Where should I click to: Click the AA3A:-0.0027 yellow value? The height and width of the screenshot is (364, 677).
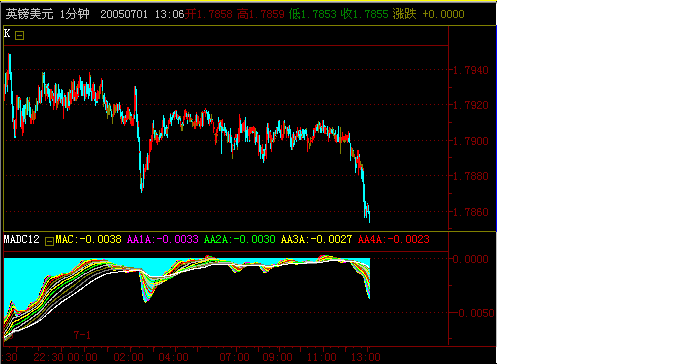(316, 239)
